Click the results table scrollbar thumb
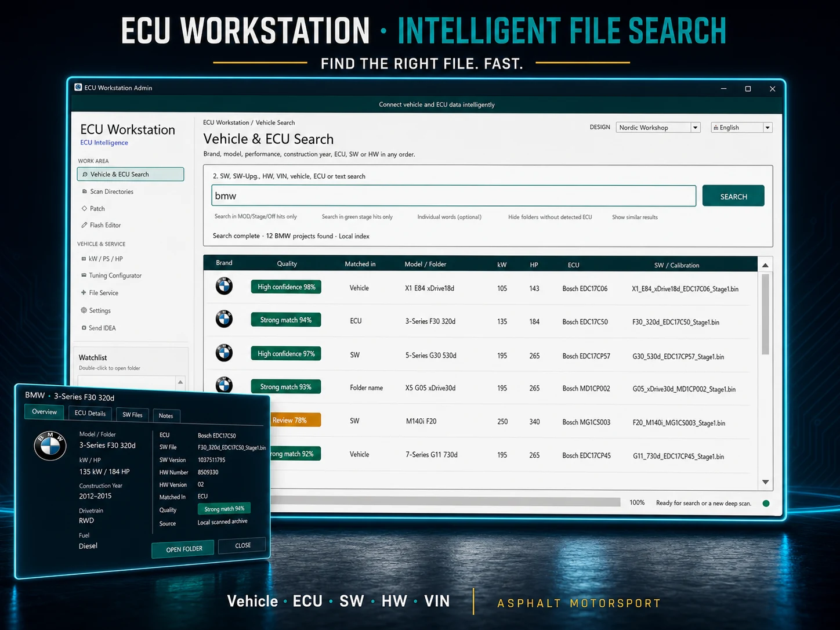 [765, 314]
